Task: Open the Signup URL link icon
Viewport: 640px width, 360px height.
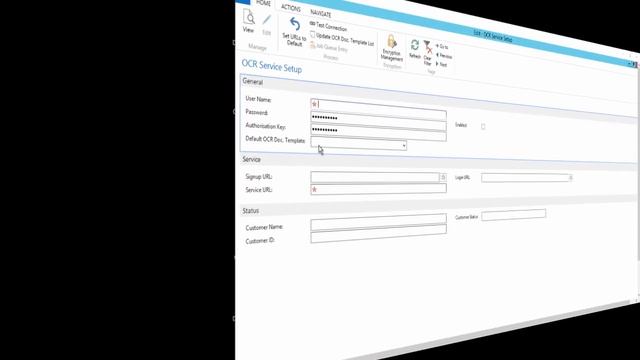Action: click(443, 177)
